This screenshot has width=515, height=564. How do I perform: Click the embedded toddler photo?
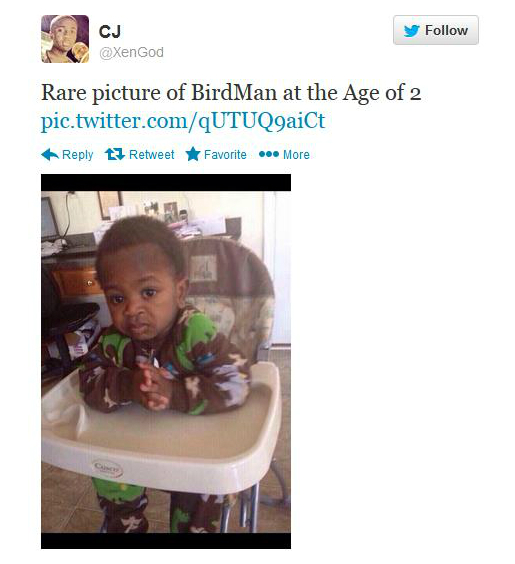click(166, 361)
